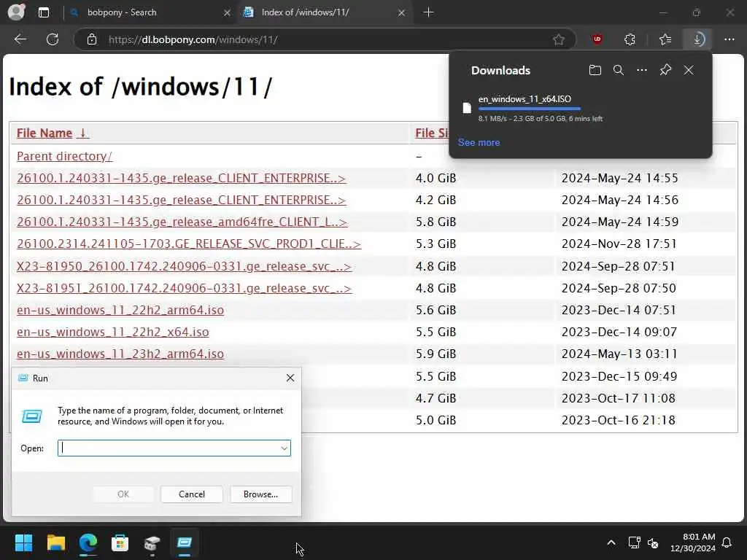Search downloads with the magnifier icon
Image resolution: width=747 pixels, height=560 pixels.
coord(619,71)
